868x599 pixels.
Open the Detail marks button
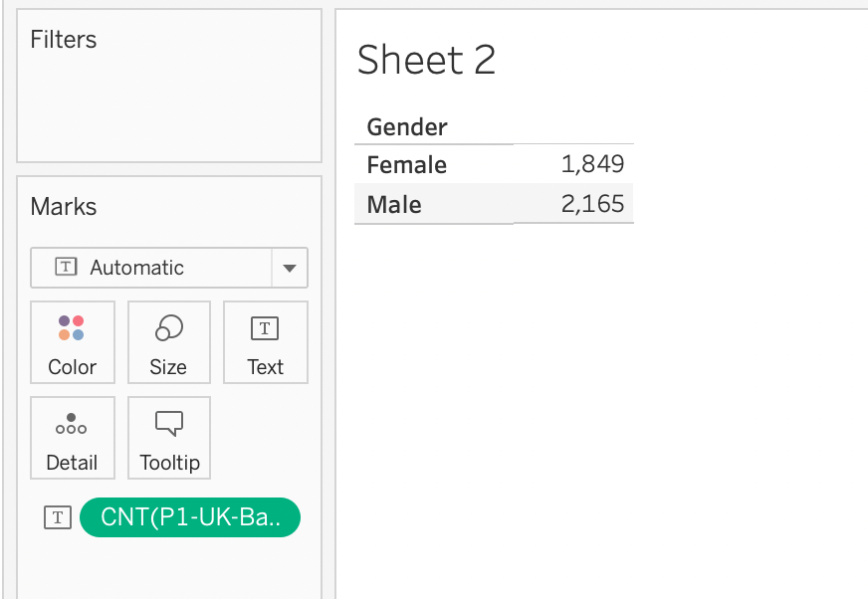click(x=73, y=438)
